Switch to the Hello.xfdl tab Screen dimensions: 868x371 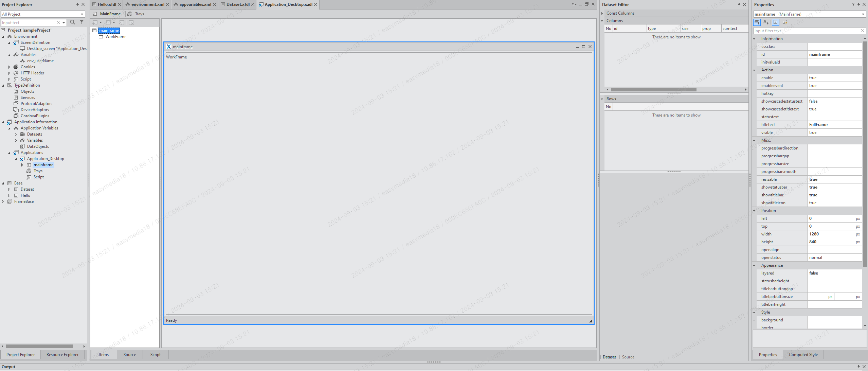pyautogui.click(x=107, y=4)
